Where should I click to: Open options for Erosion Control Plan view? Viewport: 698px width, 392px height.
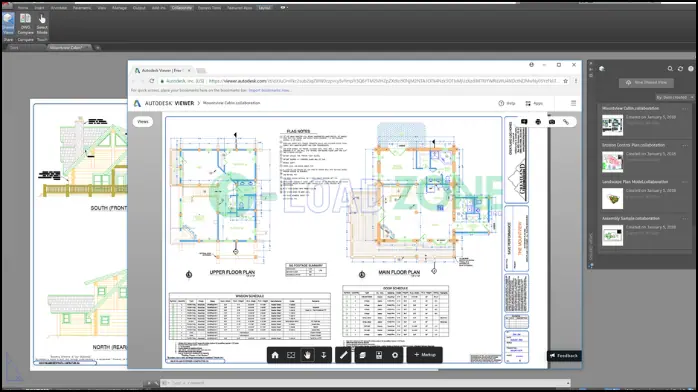(685, 145)
